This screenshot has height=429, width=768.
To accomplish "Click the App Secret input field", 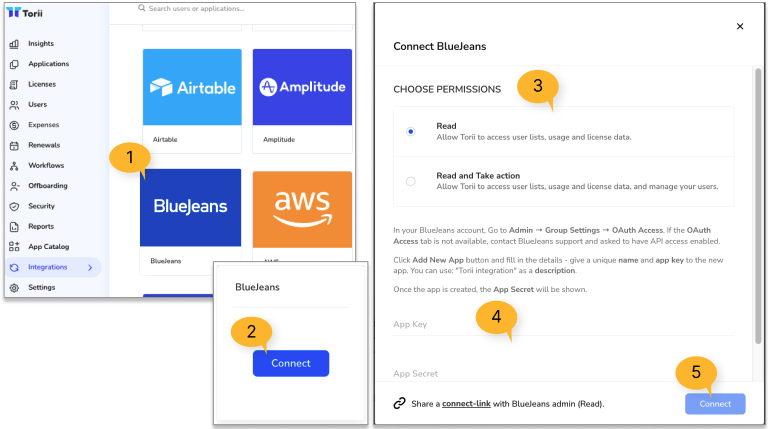I will click(563, 373).
